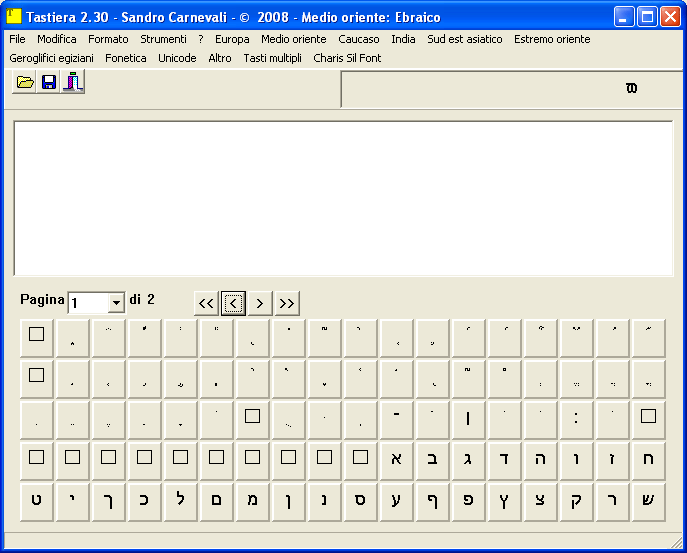Go to next page with > button

coord(260,303)
